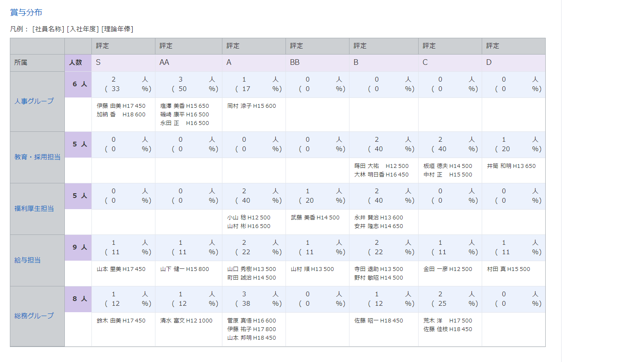Open the 給与担当 department link
Viewport: 644px width, 362px height.
click(x=27, y=260)
